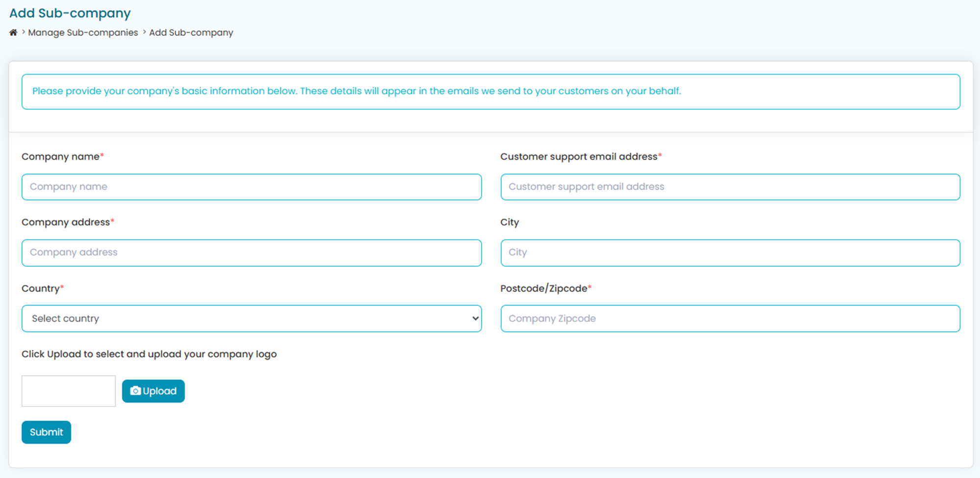
Task: Go to Manage Sub-companies breadcrumb link
Action: tap(83, 32)
